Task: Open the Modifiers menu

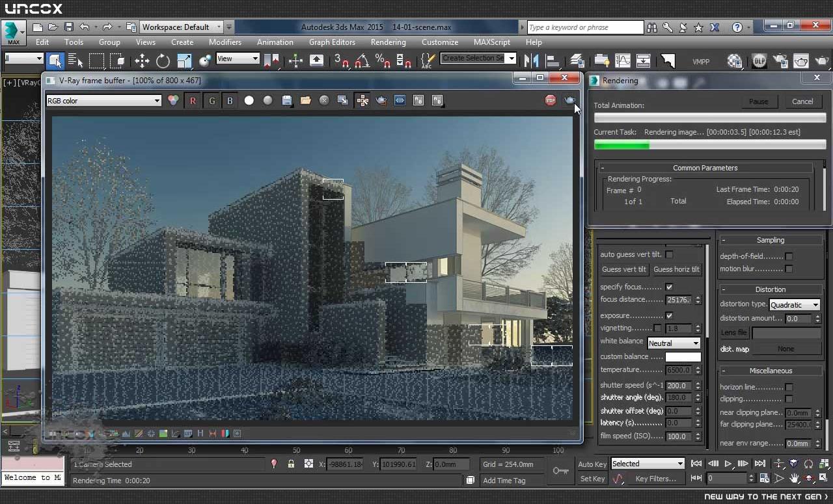Action: [225, 42]
